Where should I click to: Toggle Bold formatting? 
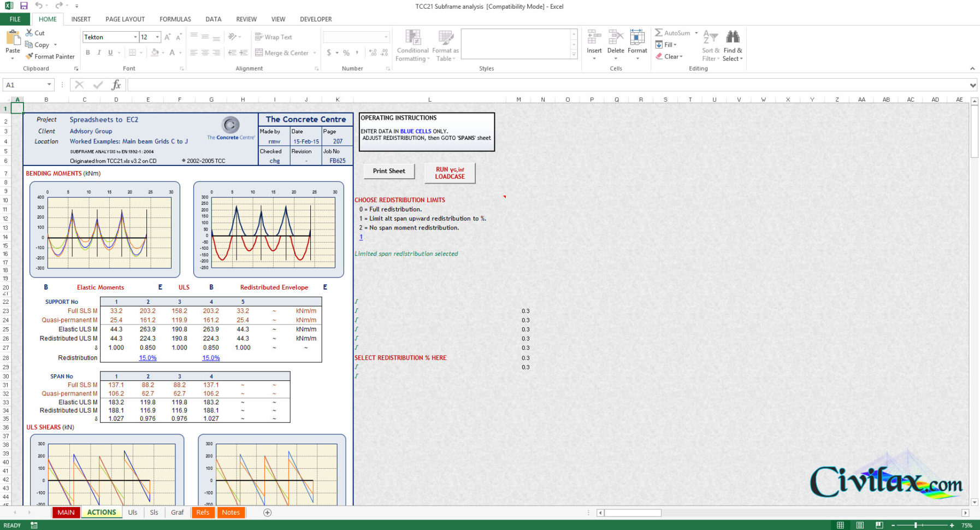tap(88, 53)
